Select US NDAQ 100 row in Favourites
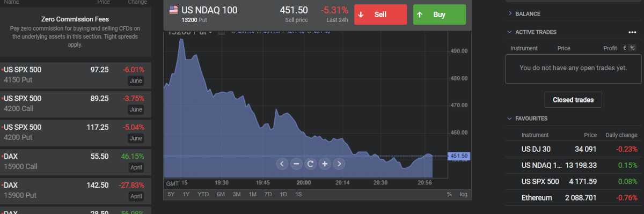Image resolution: width=644 pixels, height=214 pixels. (573, 165)
